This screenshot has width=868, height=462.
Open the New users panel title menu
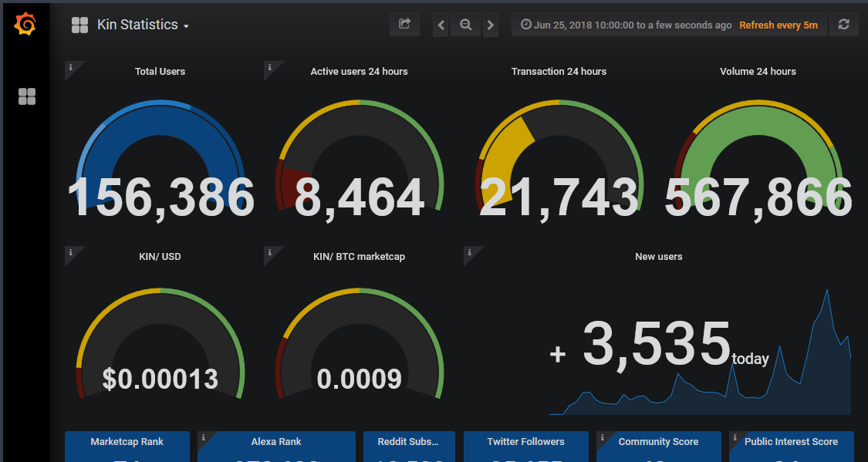pos(659,257)
